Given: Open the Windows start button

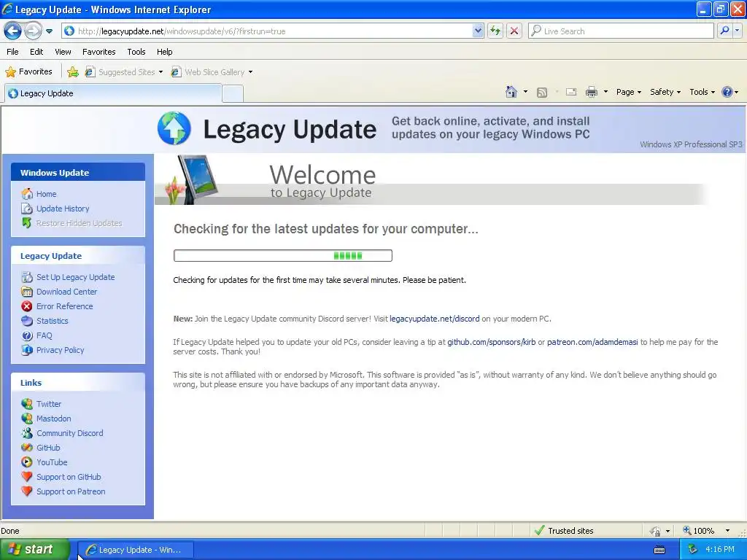Looking at the screenshot, I should click(x=34, y=549).
